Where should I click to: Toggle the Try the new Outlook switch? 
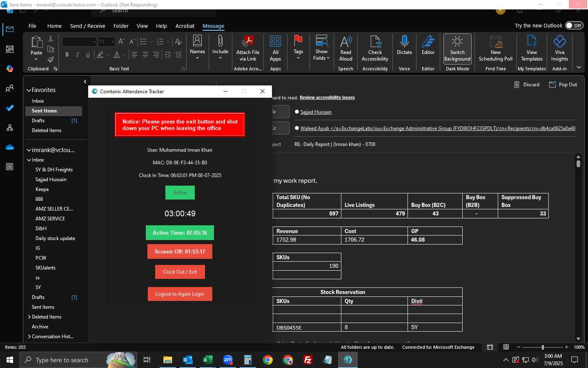pos(574,25)
